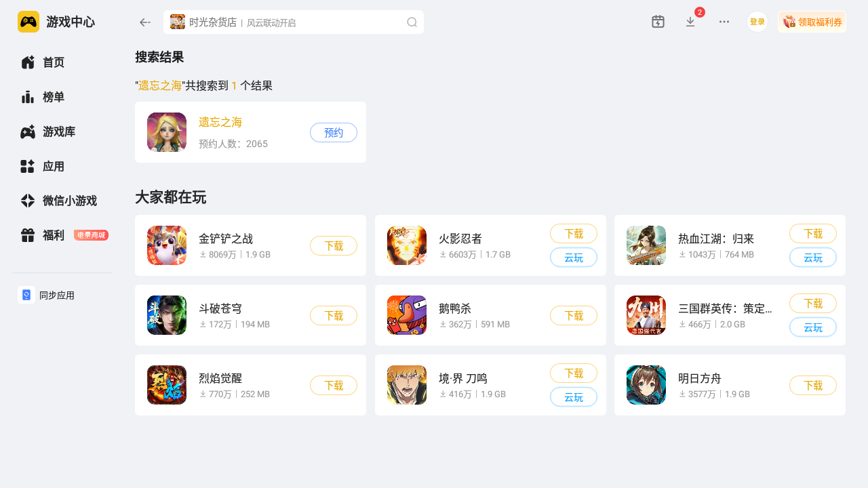868x488 pixels.
Task: Click the 火影忍者 game icon
Action: point(407,245)
